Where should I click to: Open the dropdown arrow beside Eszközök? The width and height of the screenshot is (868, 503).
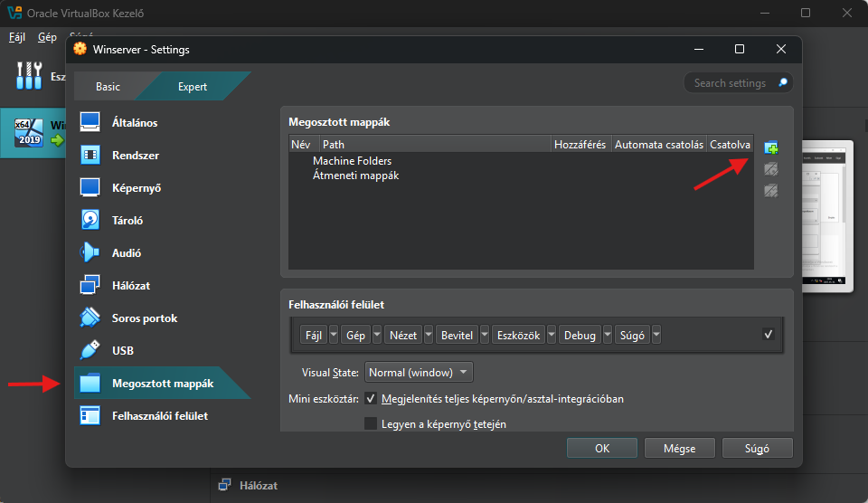coord(551,336)
